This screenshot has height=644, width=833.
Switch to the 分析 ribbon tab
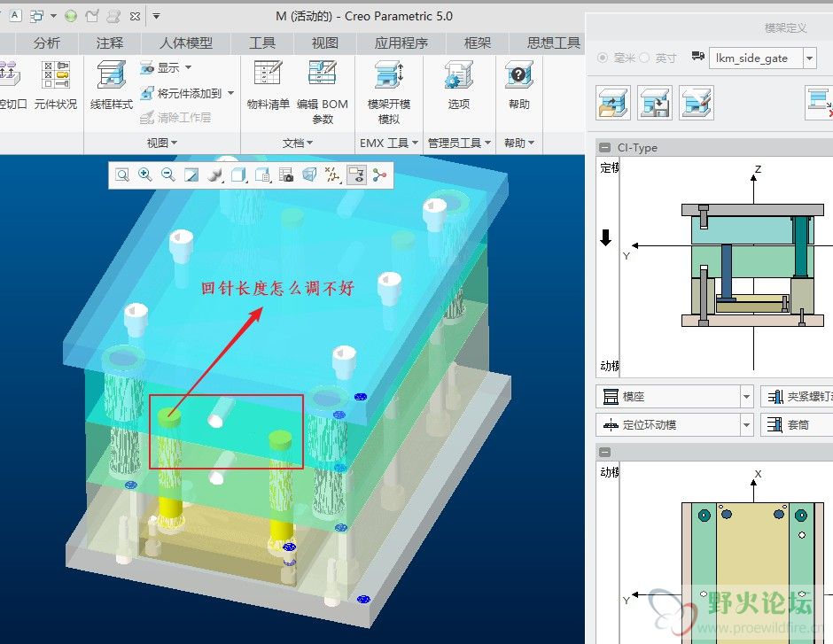click(x=47, y=43)
